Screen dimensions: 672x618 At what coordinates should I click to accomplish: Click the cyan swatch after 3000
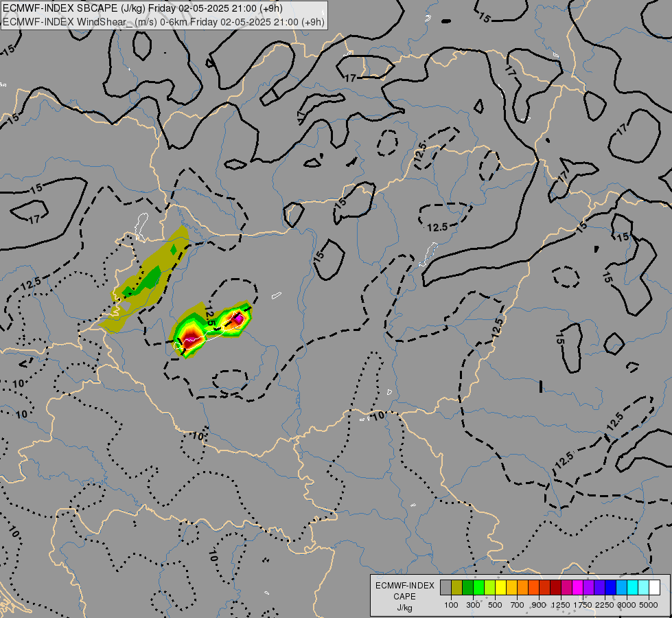633,588
